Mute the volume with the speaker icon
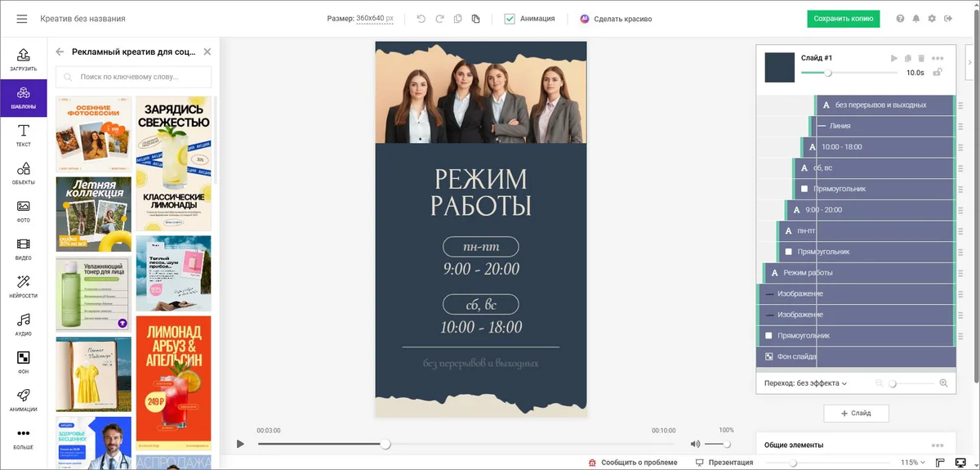Screen dimensions: 980x470 695,444
